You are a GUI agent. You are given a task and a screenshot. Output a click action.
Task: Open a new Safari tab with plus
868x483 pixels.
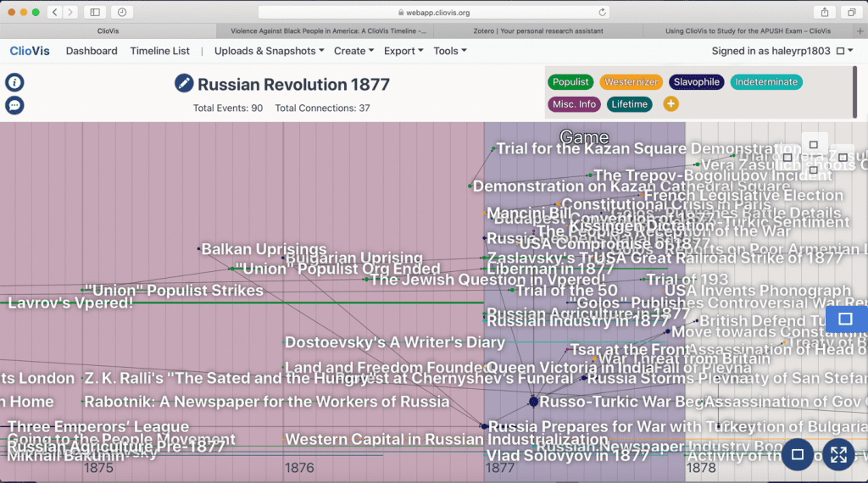(860, 31)
